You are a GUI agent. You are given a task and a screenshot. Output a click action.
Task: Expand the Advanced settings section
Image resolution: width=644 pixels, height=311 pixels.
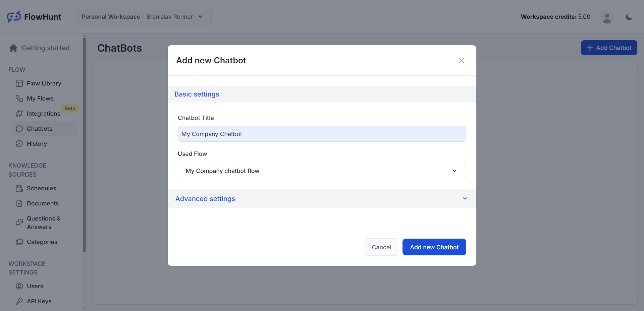[322, 199]
